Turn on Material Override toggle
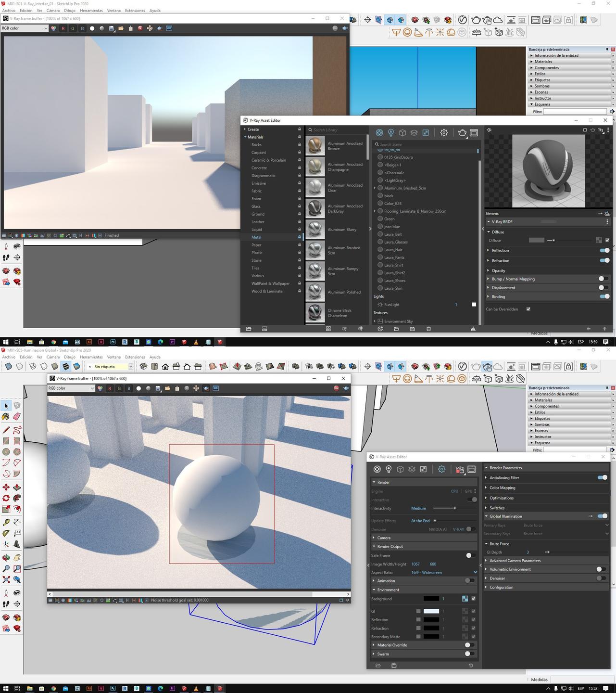Image resolution: width=616 pixels, height=693 pixels. (x=470, y=645)
